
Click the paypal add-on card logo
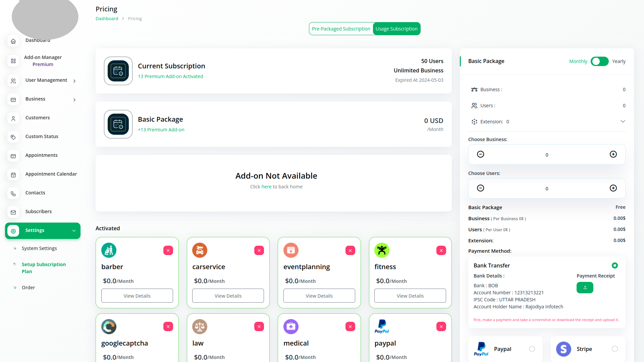(x=382, y=327)
